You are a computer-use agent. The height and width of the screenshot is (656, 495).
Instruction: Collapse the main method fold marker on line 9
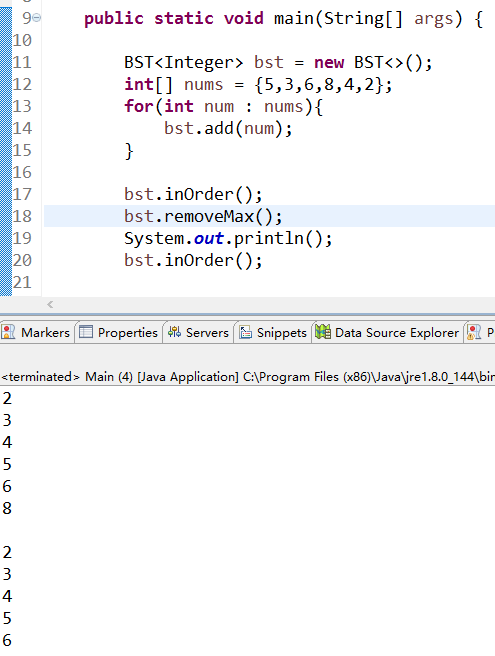pos(37,18)
